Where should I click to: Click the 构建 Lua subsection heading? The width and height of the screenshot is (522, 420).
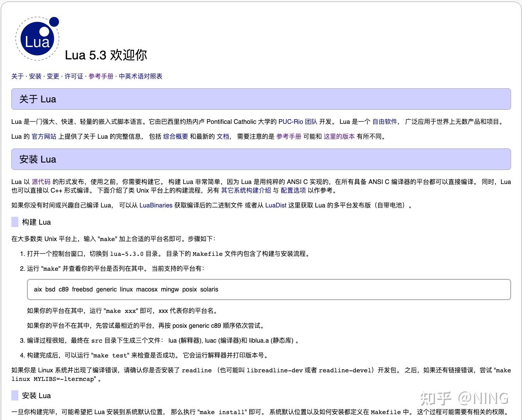(36, 222)
